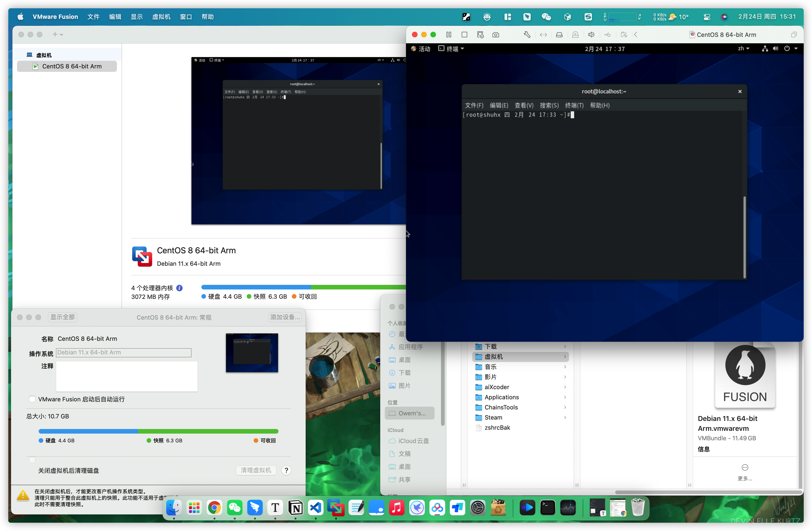Click the sound speaker icon in VM toolbar
This screenshot has height=531, width=812.
591,35
